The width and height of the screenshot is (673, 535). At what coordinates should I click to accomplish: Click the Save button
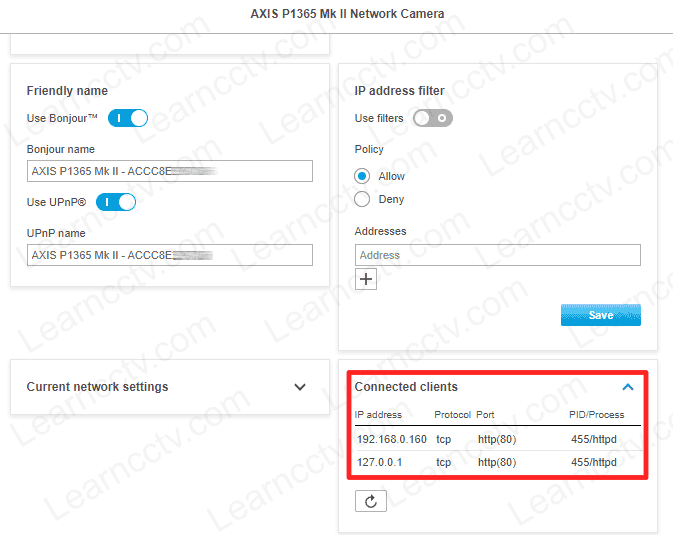coord(600,315)
